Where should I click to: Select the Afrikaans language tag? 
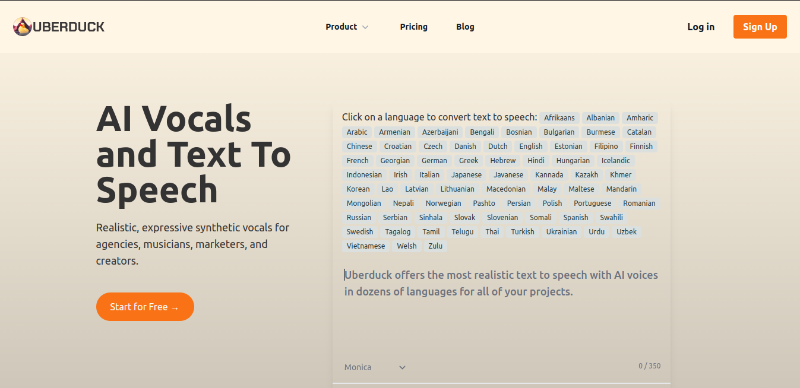[x=559, y=118]
